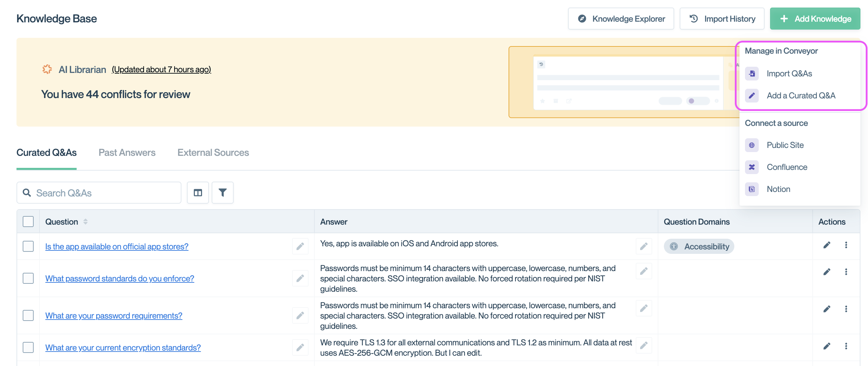Check the 'app available on official app stores' row

(x=28, y=246)
